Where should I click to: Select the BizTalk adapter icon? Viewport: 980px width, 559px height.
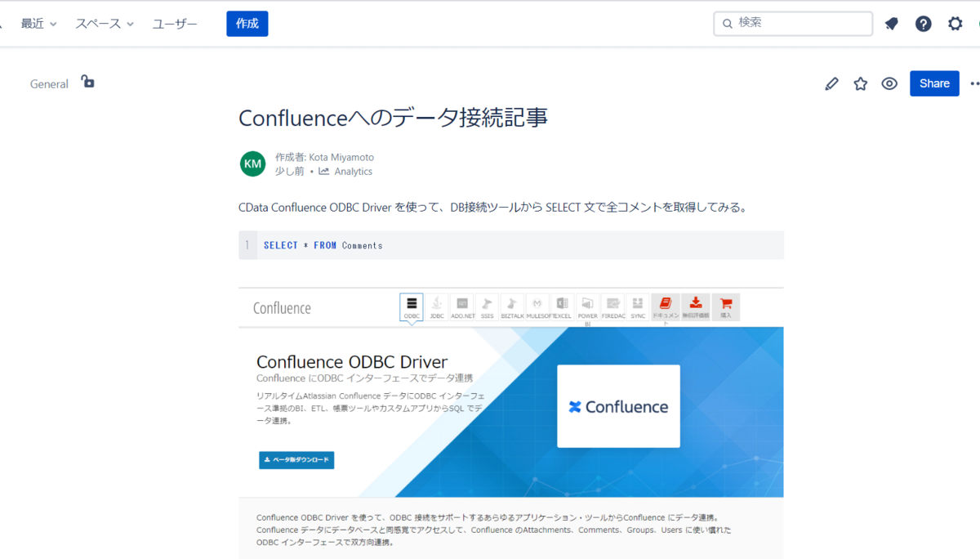click(x=513, y=307)
